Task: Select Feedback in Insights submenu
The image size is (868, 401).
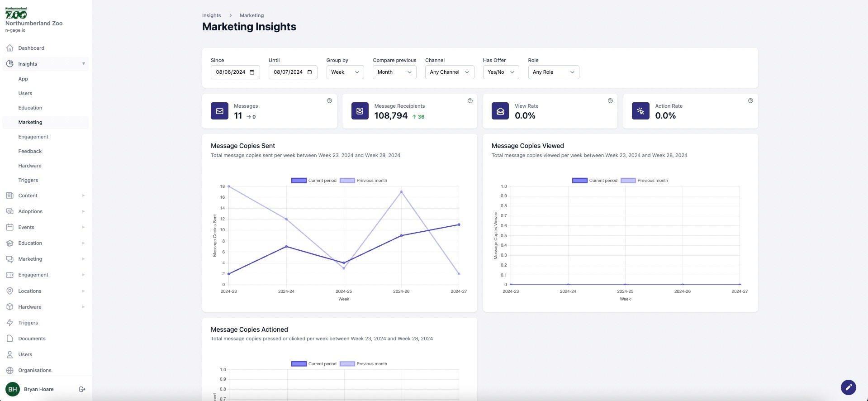Action: click(30, 151)
